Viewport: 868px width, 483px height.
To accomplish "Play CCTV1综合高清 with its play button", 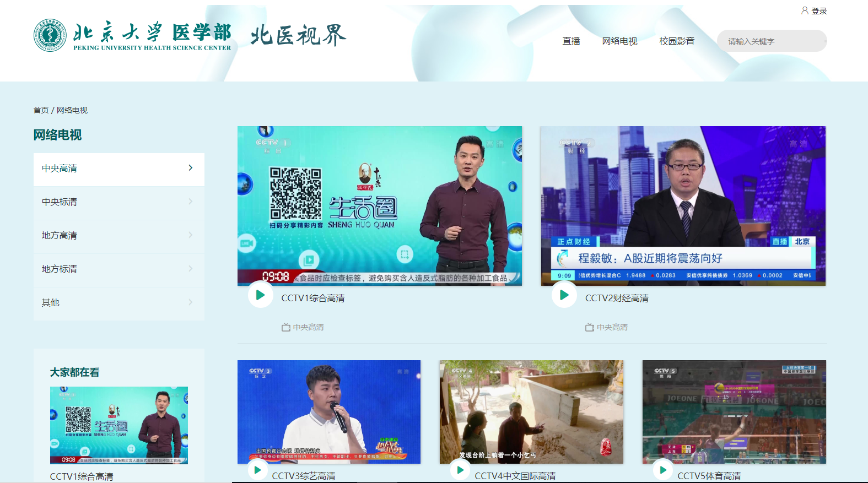I will 260,295.
